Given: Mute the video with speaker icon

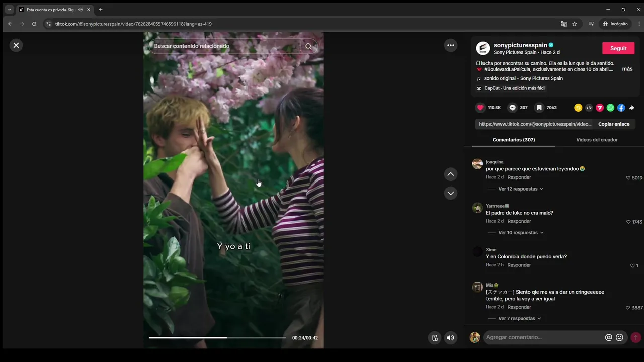Looking at the screenshot, I should 450,338.
